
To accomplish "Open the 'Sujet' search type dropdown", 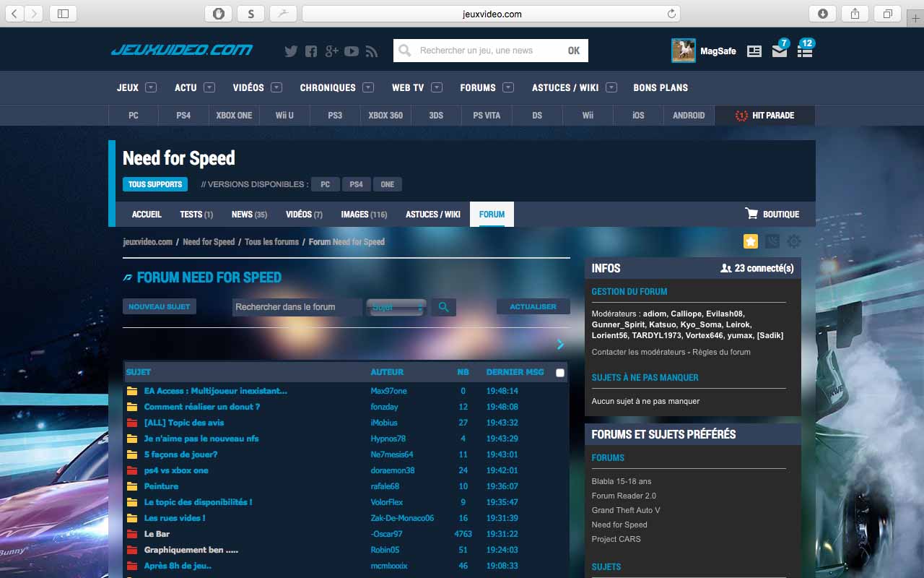I will (x=396, y=307).
